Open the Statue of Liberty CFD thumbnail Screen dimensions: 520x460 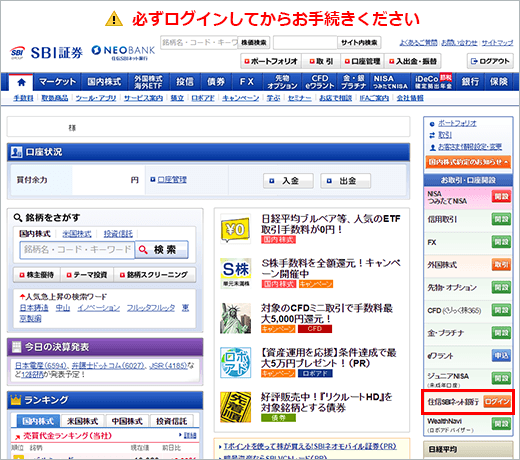[235, 318]
